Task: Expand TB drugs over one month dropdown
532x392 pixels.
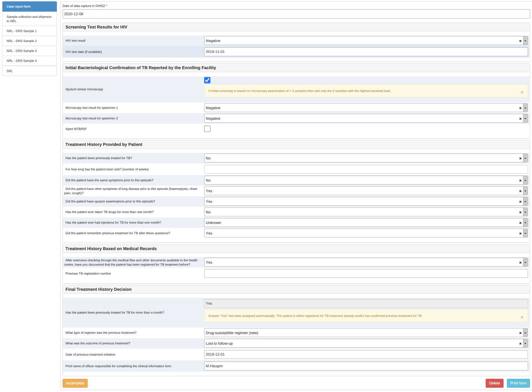Action: coord(525,212)
